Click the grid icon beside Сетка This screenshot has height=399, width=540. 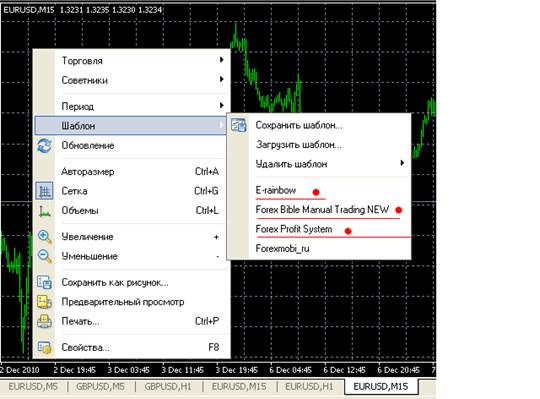(44, 191)
